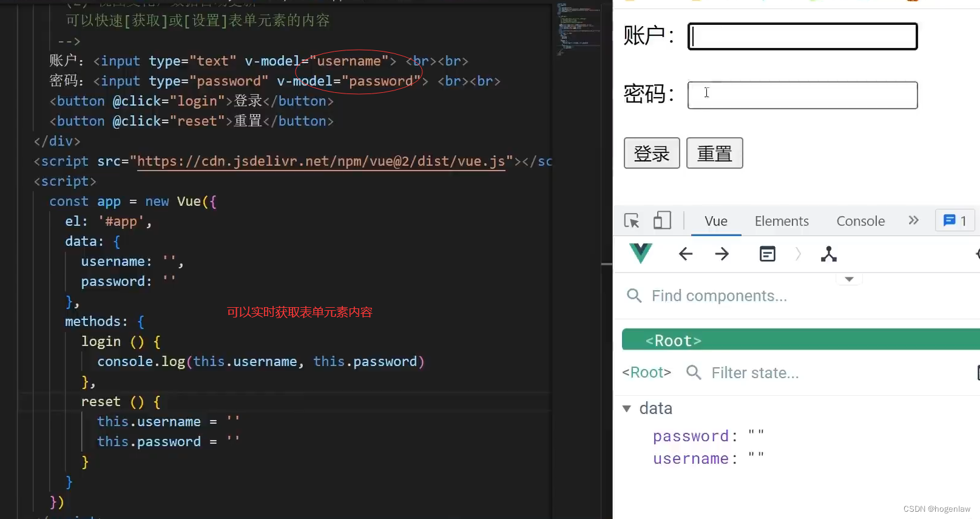Screen dimensions: 980x519
Task: Click the red note 可以实时获取表单元素内容
Action: pyautogui.click(x=300, y=312)
